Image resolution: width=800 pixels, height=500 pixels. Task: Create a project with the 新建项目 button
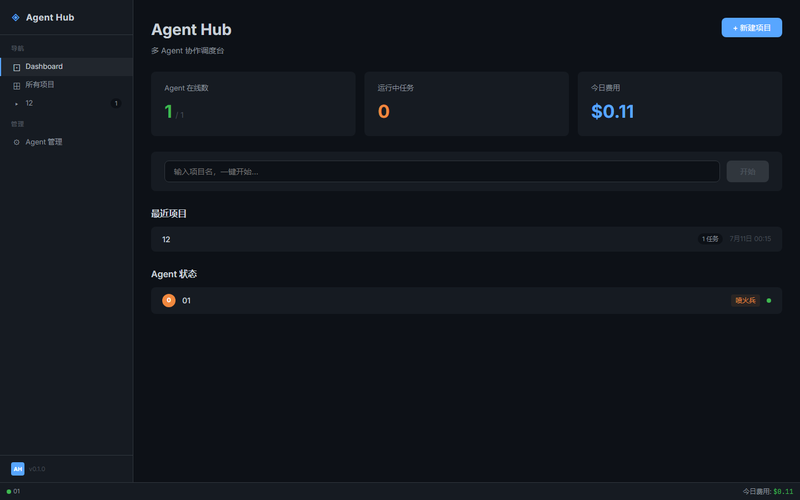[x=752, y=28]
